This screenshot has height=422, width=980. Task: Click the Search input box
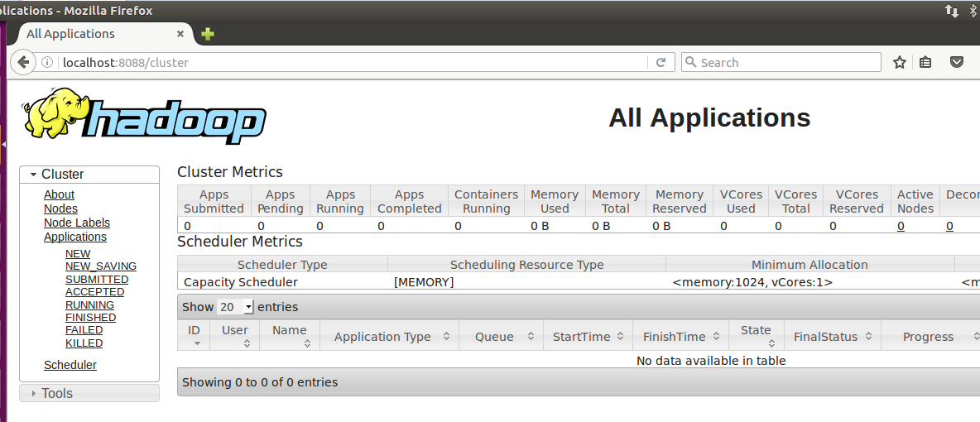click(781, 63)
